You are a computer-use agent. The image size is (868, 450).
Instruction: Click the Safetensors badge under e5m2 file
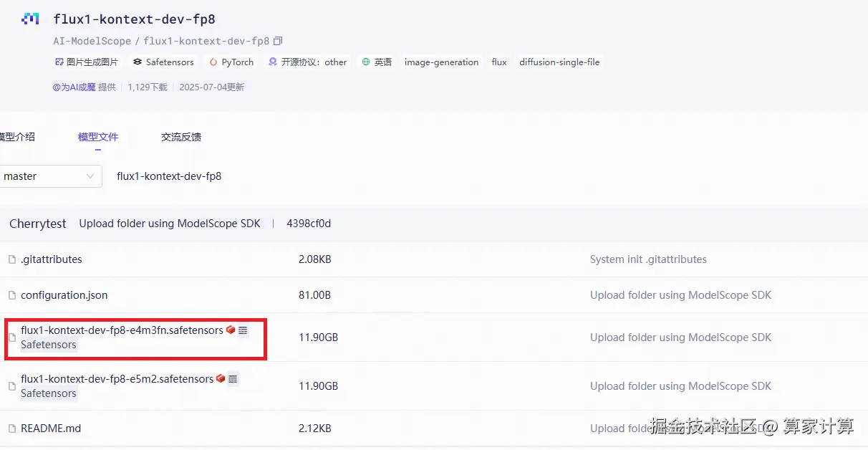pyautogui.click(x=49, y=393)
